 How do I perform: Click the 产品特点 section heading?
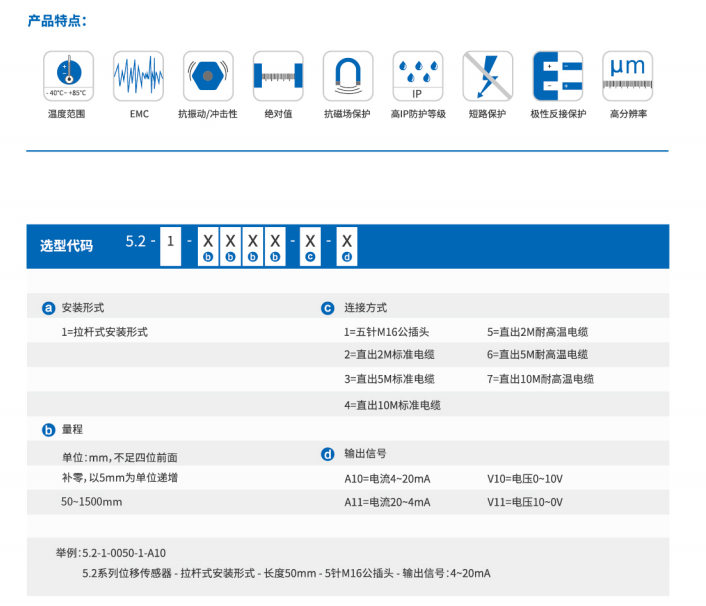tap(57, 20)
